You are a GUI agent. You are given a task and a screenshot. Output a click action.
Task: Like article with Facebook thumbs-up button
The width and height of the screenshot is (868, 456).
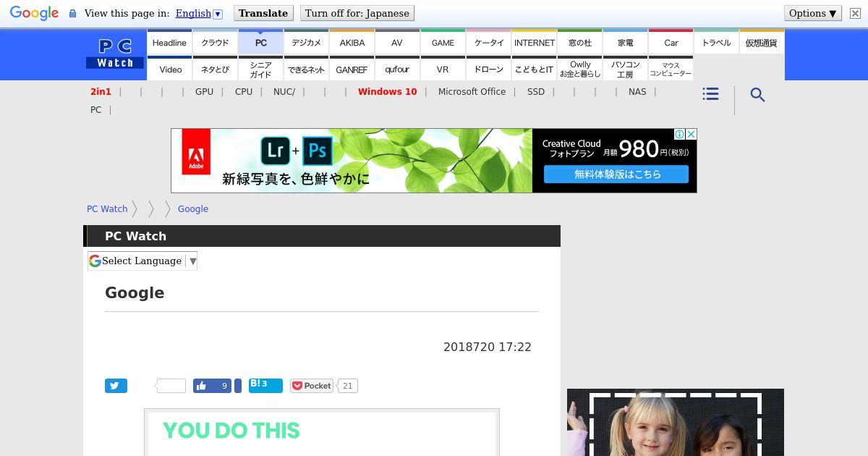coord(212,386)
